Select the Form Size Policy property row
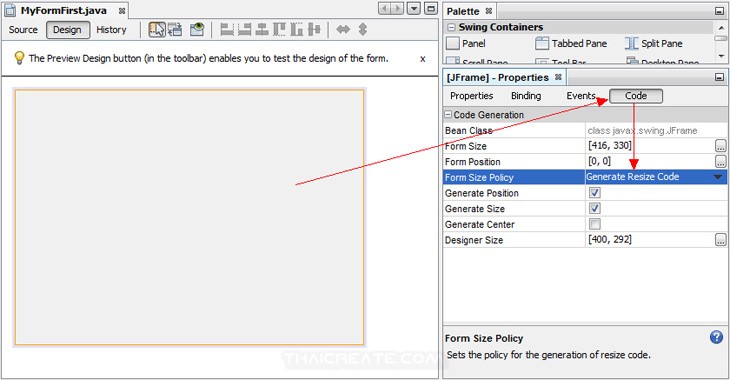This screenshot has height=380, width=730. [585, 177]
